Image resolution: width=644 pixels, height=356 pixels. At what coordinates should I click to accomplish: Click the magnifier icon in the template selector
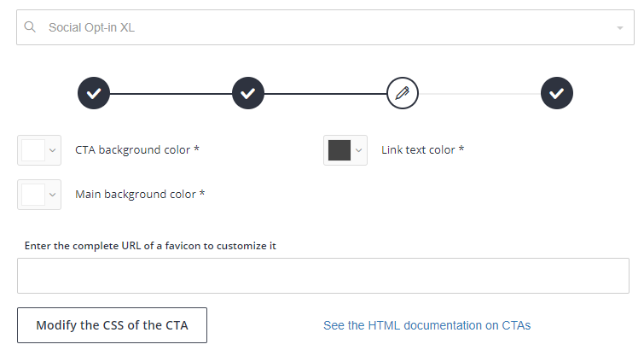point(30,27)
